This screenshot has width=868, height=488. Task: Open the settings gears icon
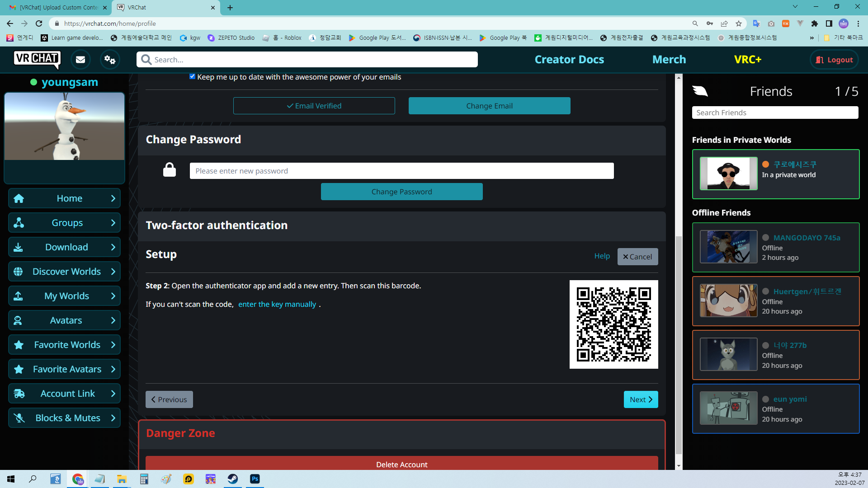point(110,60)
